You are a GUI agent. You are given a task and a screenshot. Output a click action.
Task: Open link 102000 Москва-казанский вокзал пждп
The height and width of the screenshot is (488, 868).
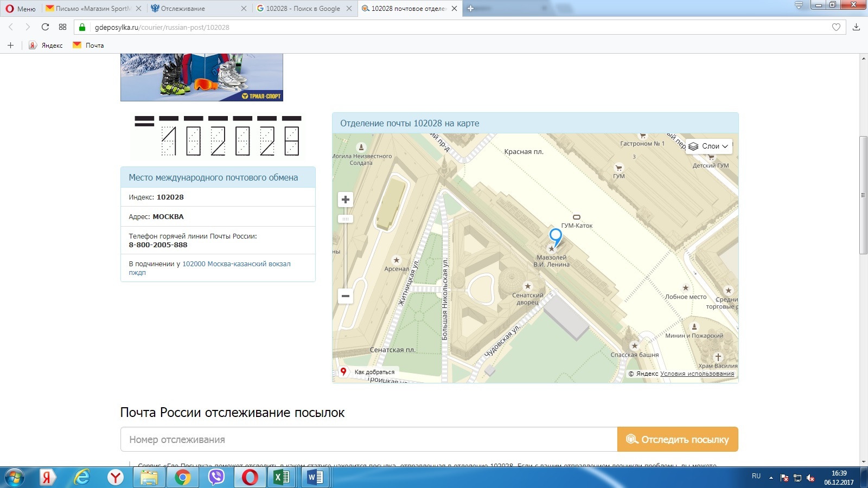coord(209,268)
